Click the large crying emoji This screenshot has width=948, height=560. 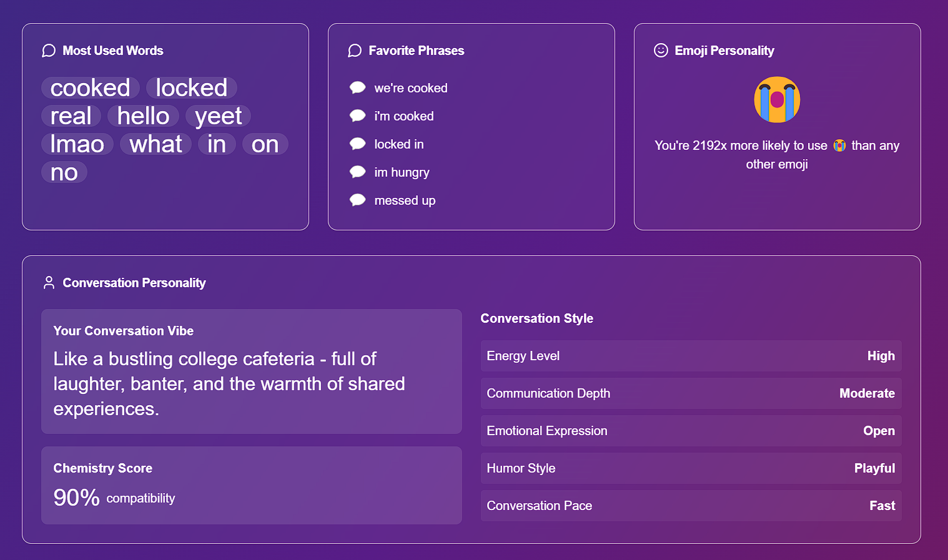(x=777, y=100)
